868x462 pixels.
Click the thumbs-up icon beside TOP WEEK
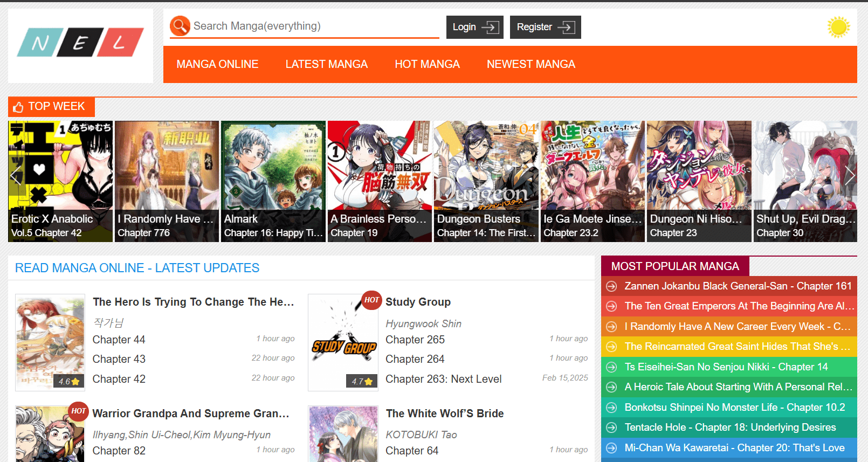click(x=18, y=107)
